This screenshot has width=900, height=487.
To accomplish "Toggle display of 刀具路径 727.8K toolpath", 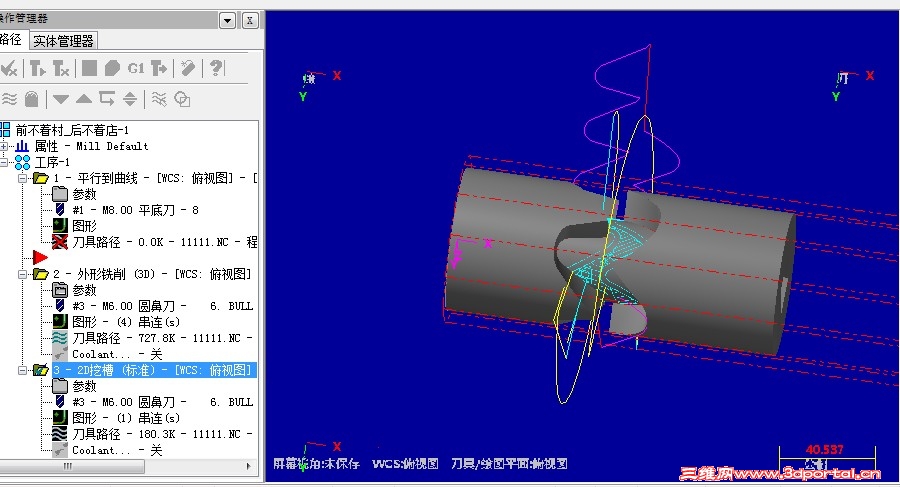I will pyautogui.click(x=60, y=338).
